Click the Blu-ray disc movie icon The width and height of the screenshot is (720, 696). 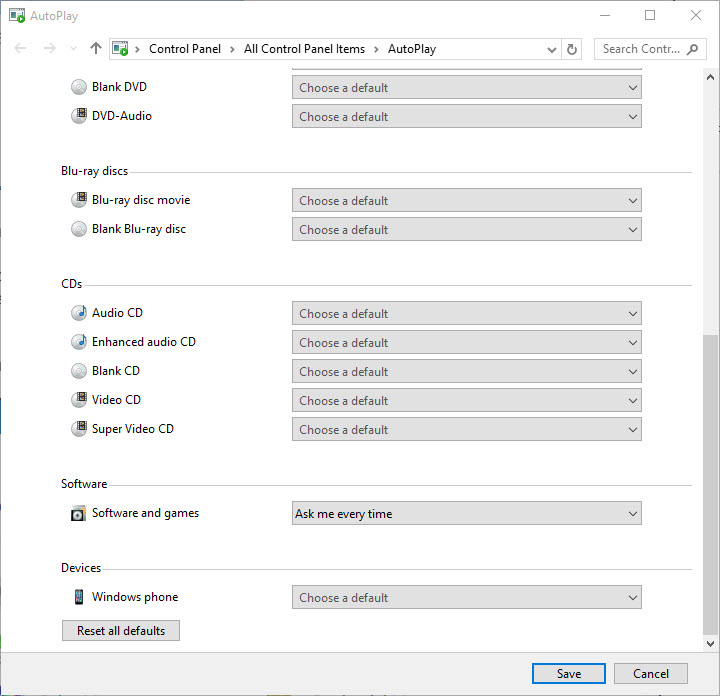point(79,200)
